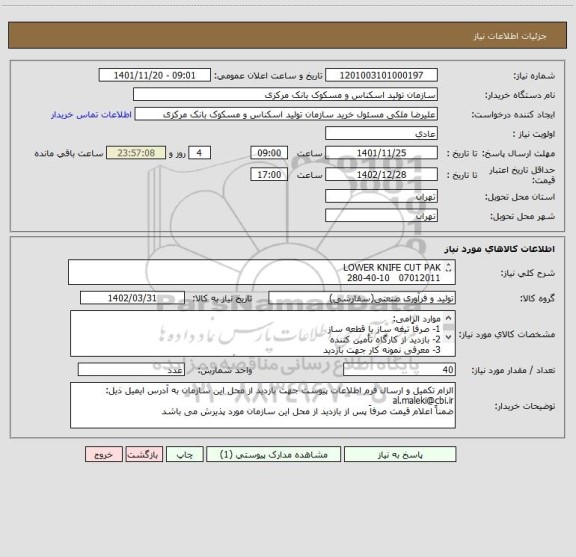
Task: Click label 'تعداد / مقدار مورد نیاز:'
Action: (x=513, y=370)
